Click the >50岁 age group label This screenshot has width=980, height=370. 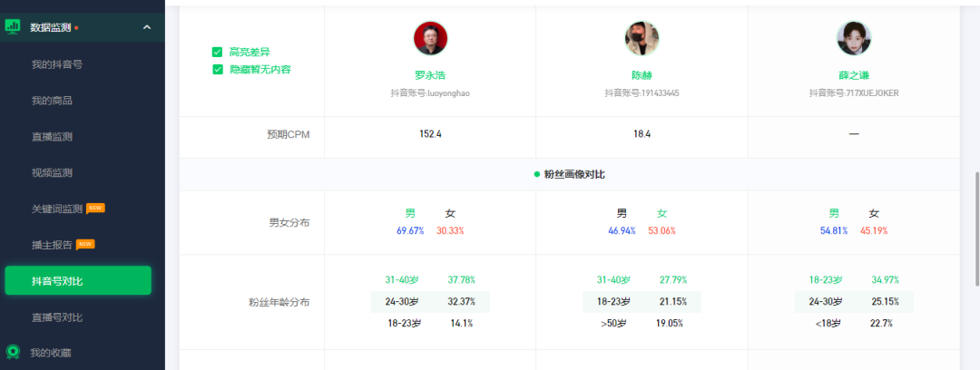pyautogui.click(x=613, y=323)
